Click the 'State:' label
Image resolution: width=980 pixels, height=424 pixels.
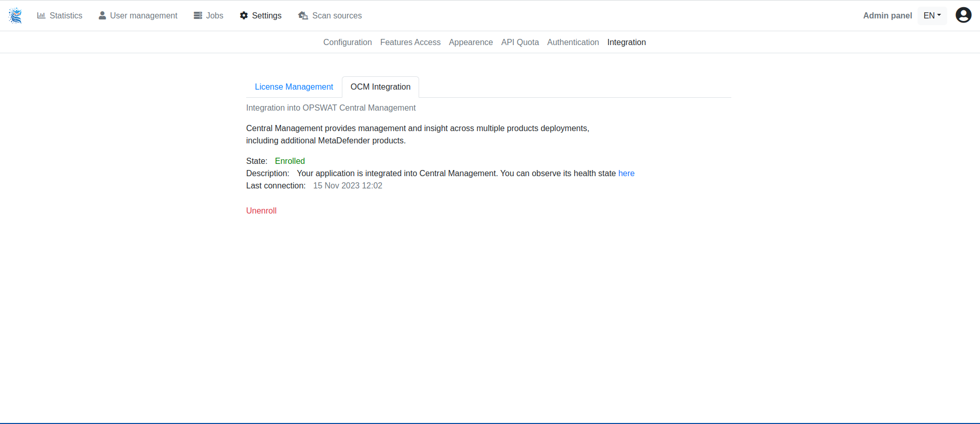tap(256, 161)
